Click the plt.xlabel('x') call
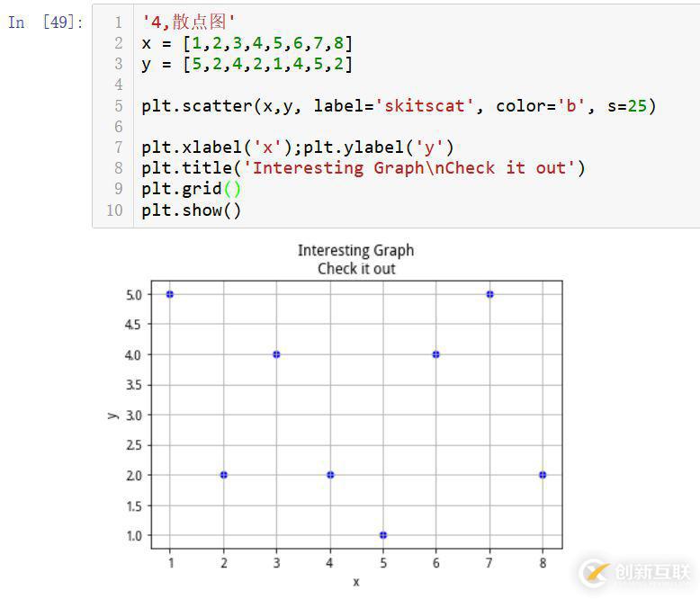The image size is (700, 599). pos(218,148)
